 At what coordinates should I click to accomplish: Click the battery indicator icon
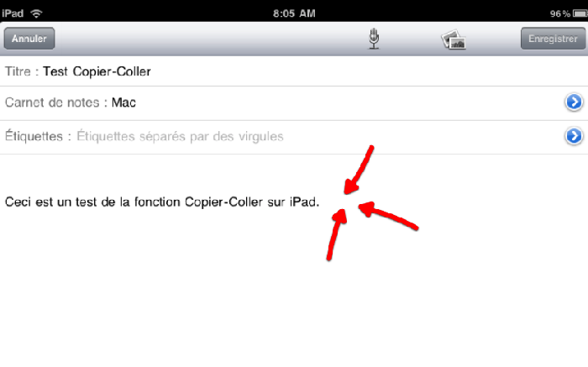point(580,14)
